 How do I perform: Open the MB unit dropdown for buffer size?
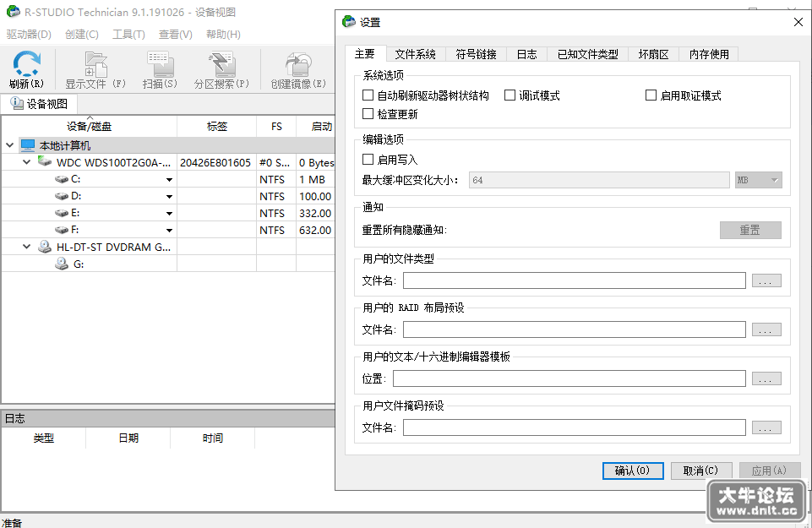(758, 180)
